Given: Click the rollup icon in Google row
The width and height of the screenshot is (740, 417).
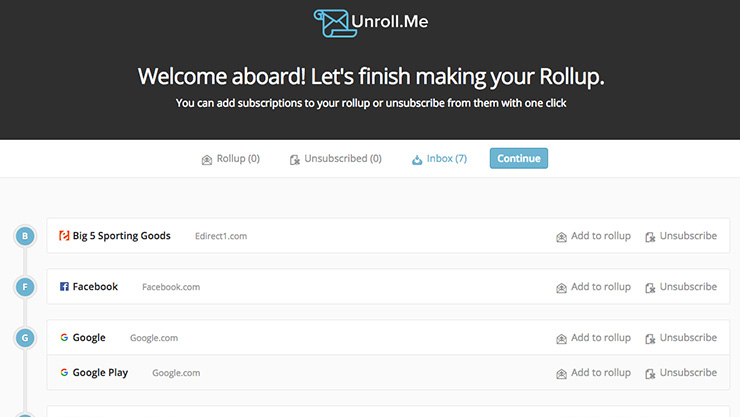Looking at the screenshot, I should click(561, 339).
